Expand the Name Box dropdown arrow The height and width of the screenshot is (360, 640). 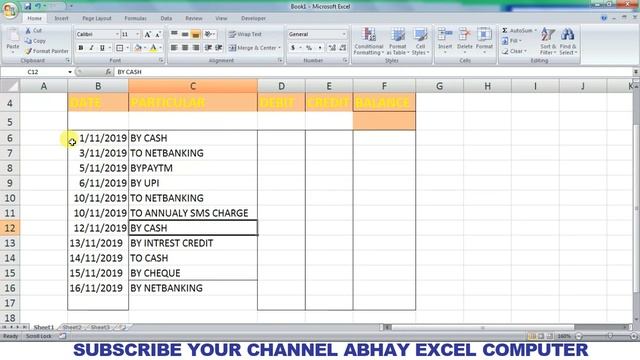coord(70,72)
